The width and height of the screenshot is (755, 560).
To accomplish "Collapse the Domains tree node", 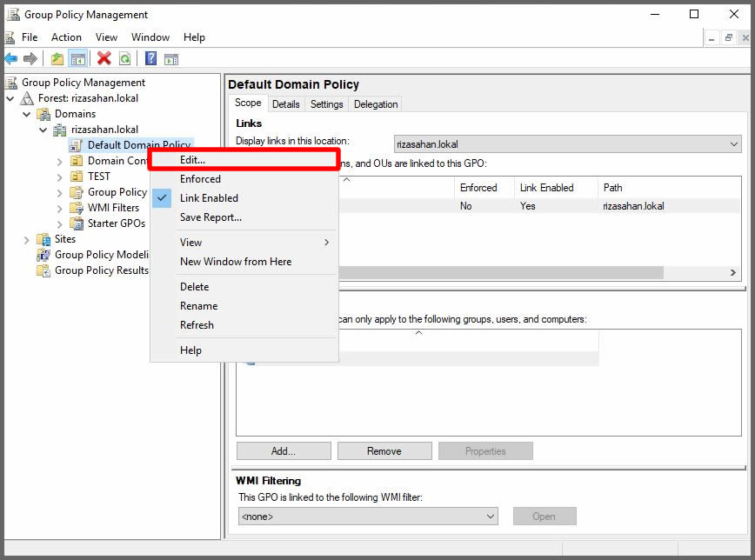I will [27, 114].
